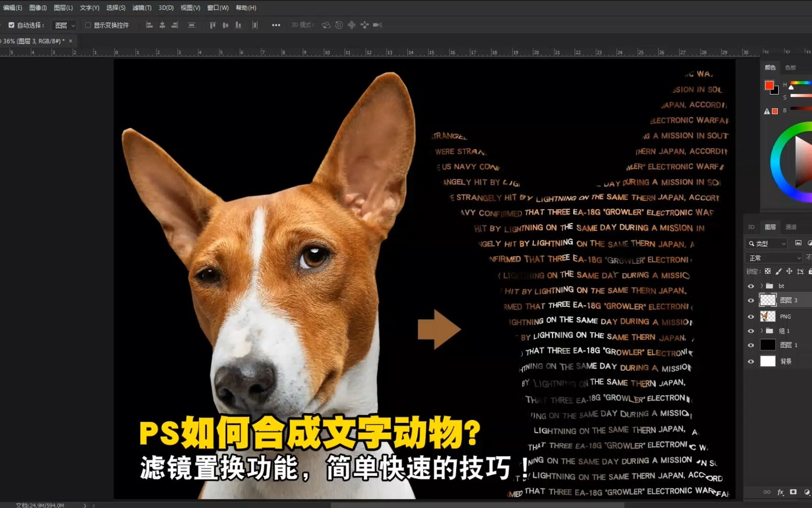Select the 图层 1 black thumbnail
812x508 pixels.
767,345
